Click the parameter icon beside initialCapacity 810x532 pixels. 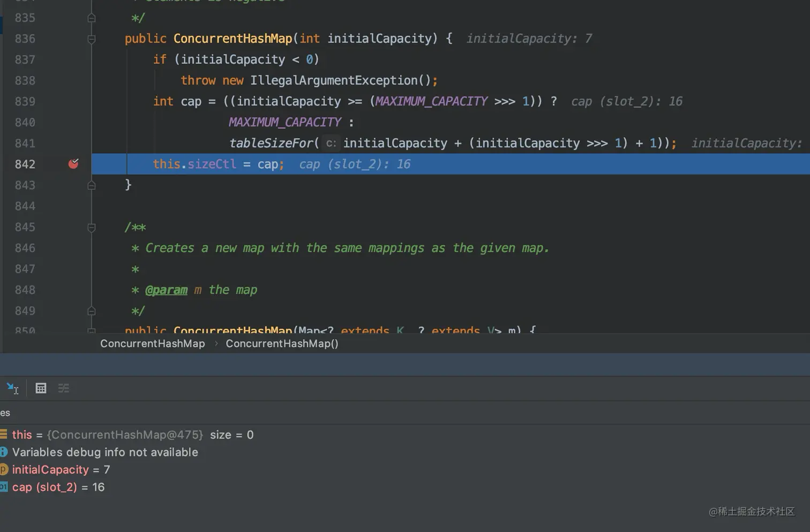[x=3, y=469]
